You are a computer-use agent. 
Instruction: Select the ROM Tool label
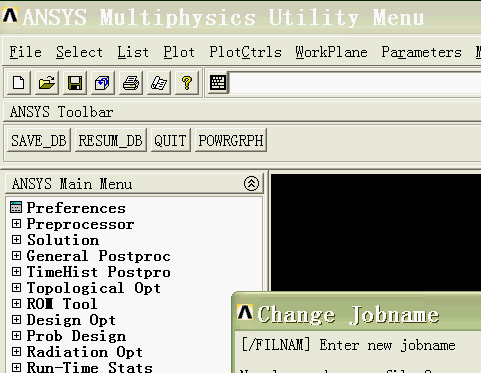tap(62, 304)
